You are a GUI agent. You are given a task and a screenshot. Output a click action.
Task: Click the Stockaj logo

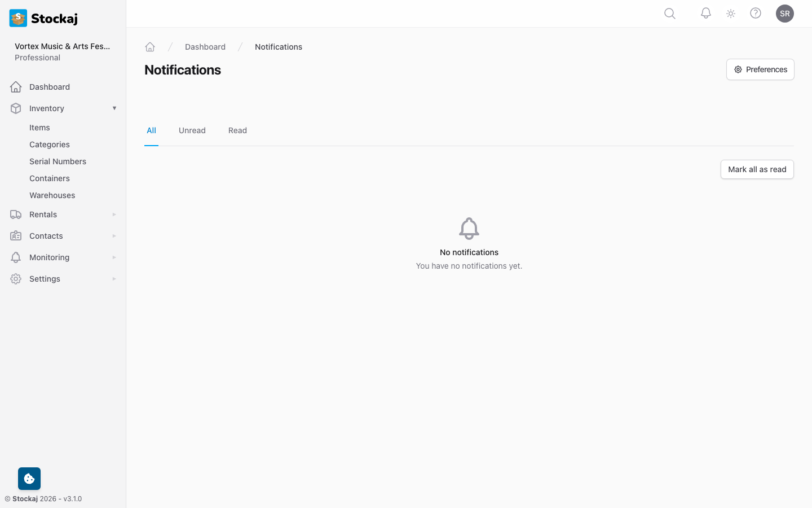[x=44, y=18]
